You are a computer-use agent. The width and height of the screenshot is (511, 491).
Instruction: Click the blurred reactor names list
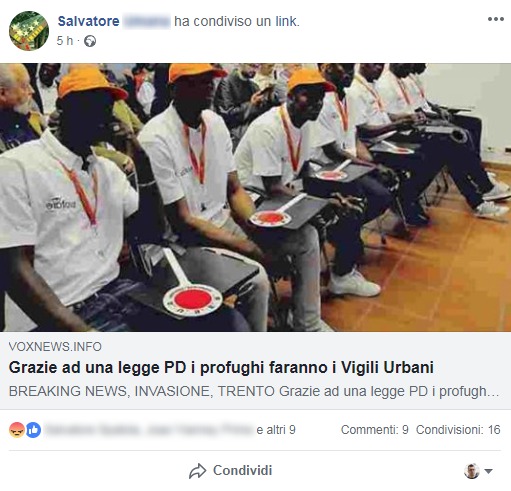[149, 430]
